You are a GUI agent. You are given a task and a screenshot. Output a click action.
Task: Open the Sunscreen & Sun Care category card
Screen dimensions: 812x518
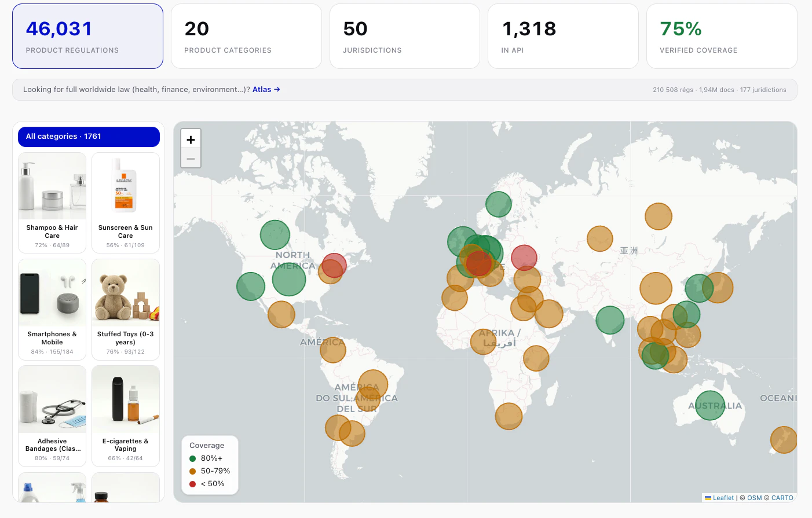coord(126,203)
